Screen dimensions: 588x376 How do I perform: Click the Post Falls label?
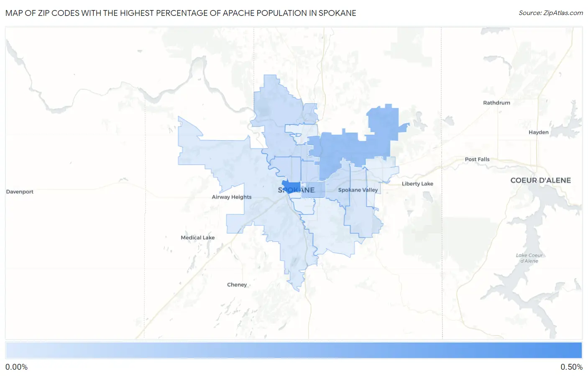(477, 159)
